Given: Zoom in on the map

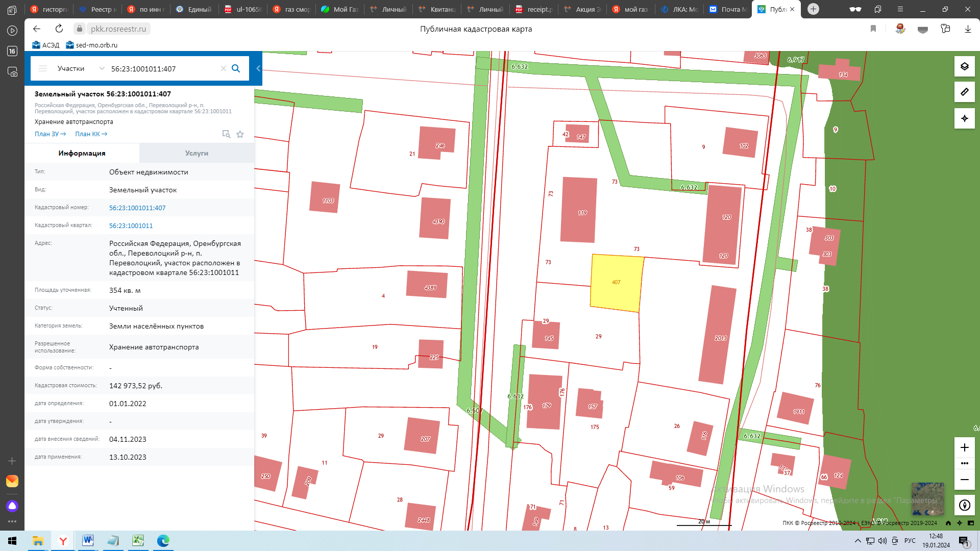Looking at the screenshot, I should (x=964, y=447).
